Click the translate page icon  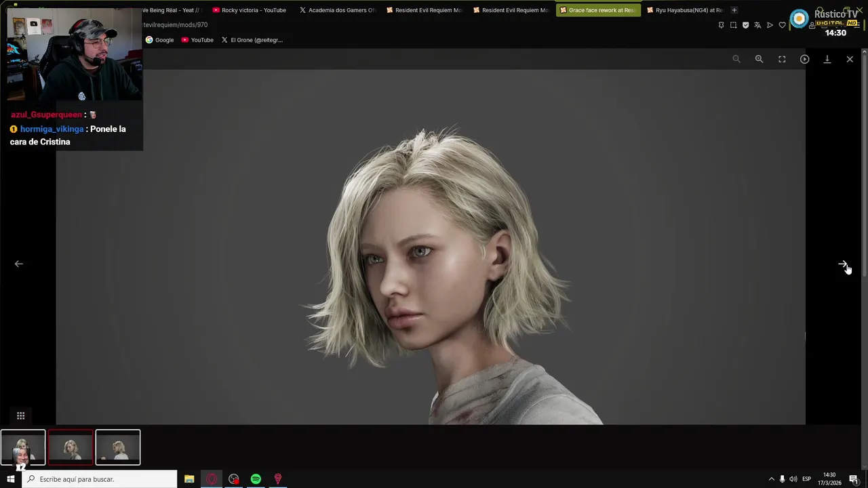coord(757,25)
